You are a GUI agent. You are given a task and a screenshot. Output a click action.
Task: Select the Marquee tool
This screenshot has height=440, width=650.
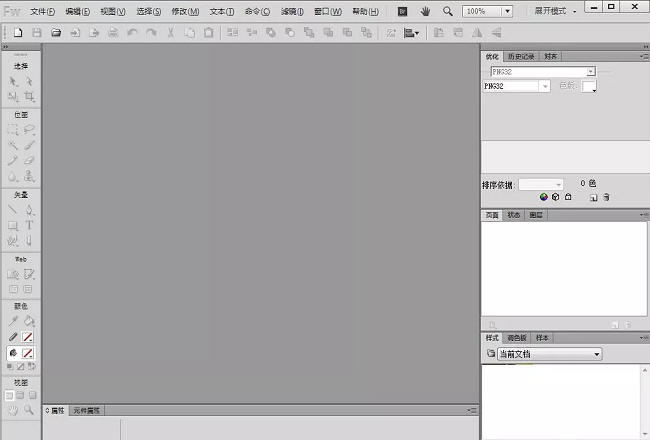coord(13,130)
